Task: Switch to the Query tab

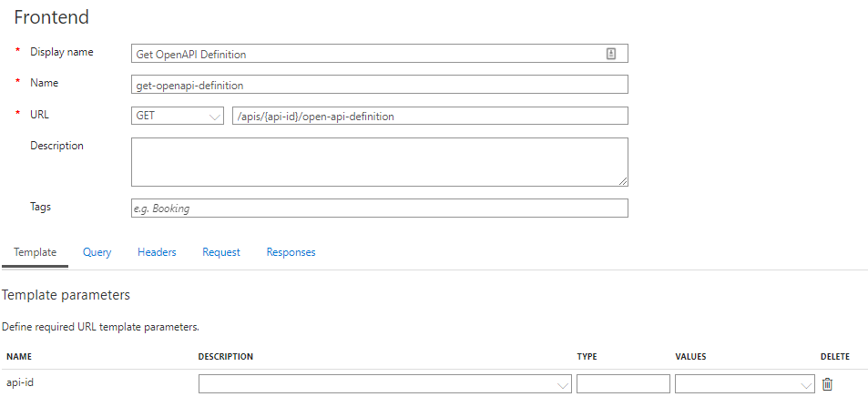Action: point(97,252)
